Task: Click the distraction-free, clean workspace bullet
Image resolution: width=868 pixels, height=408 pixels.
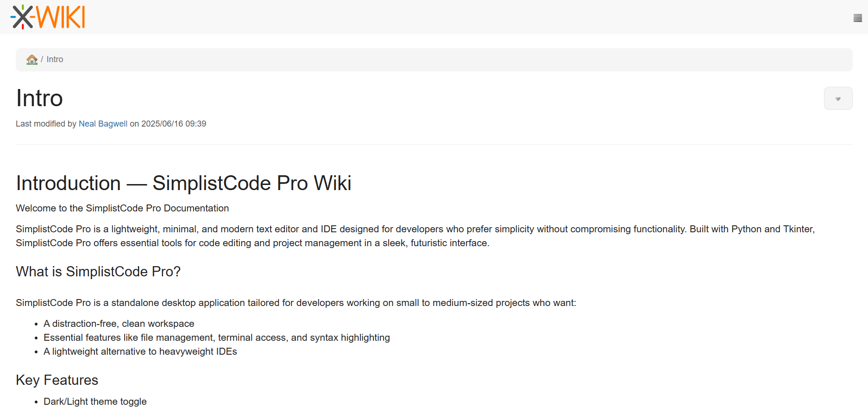Action: click(x=119, y=324)
